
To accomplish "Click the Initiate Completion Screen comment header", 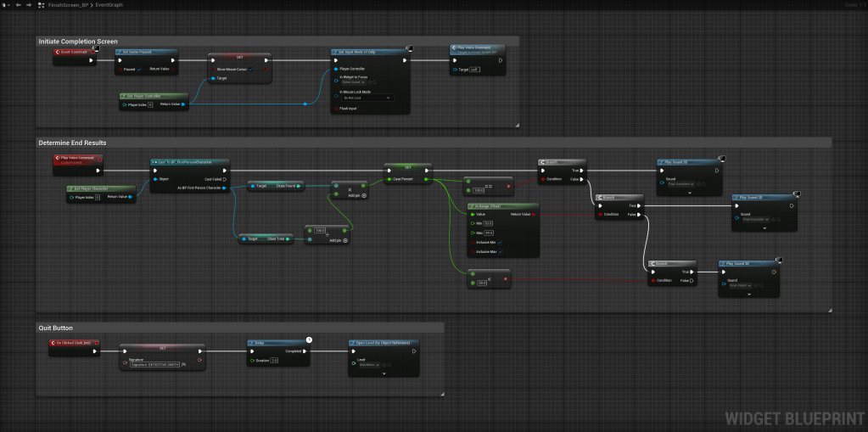I will click(78, 41).
